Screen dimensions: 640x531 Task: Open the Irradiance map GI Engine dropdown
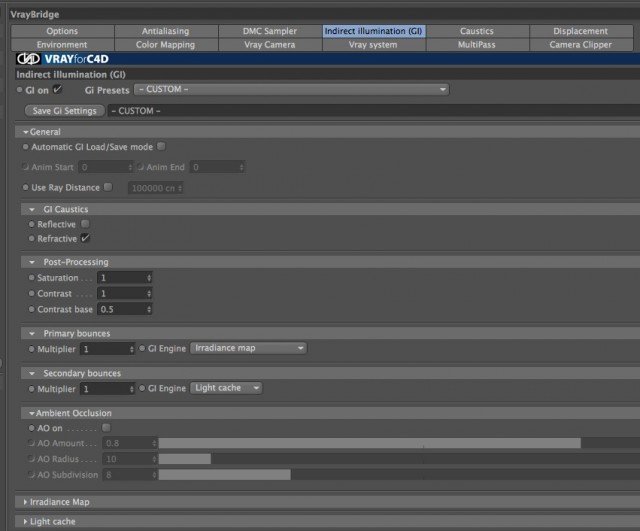249,348
